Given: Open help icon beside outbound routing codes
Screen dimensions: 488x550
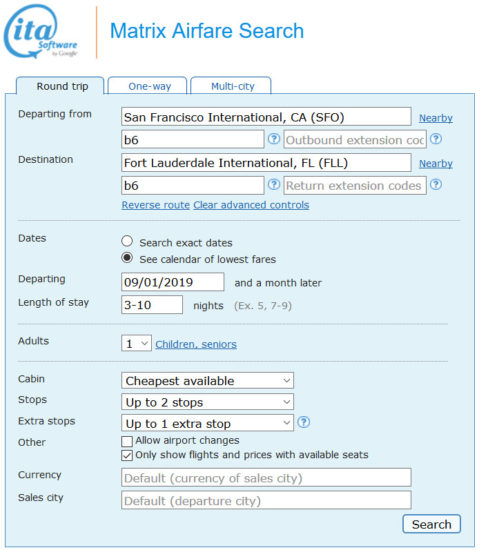Looking at the screenshot, I should [274, 139].
